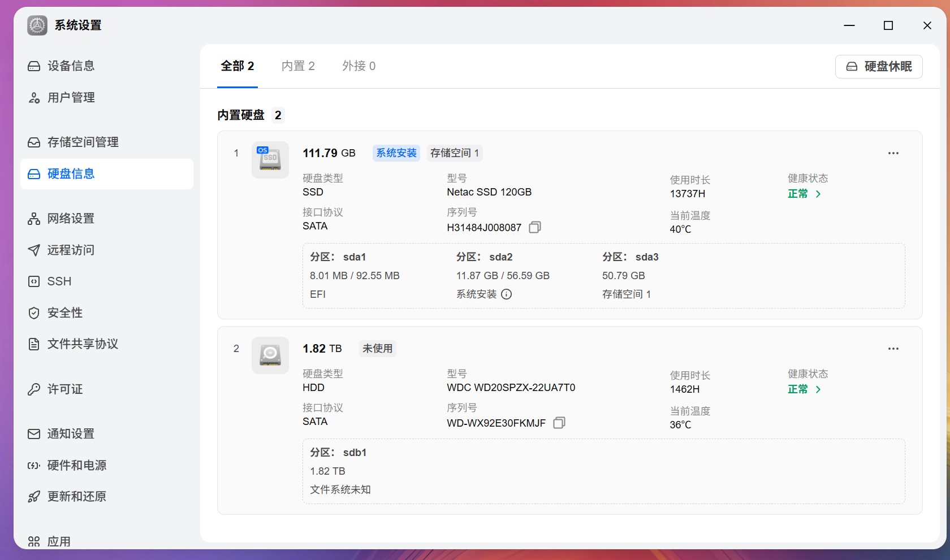Click the SSD drive icon for disk 1
Viewport: 950px width, 560px height.
pos(270,160)
